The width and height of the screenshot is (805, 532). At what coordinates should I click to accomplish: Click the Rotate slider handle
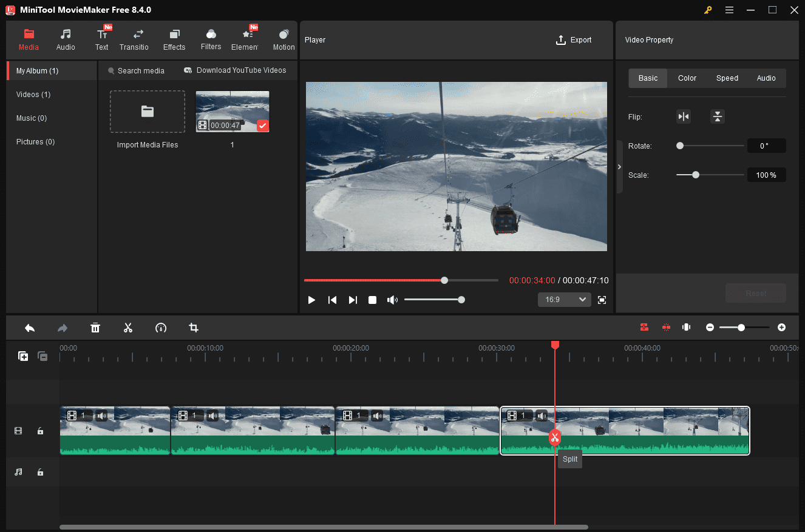click(x=679, y=146)
